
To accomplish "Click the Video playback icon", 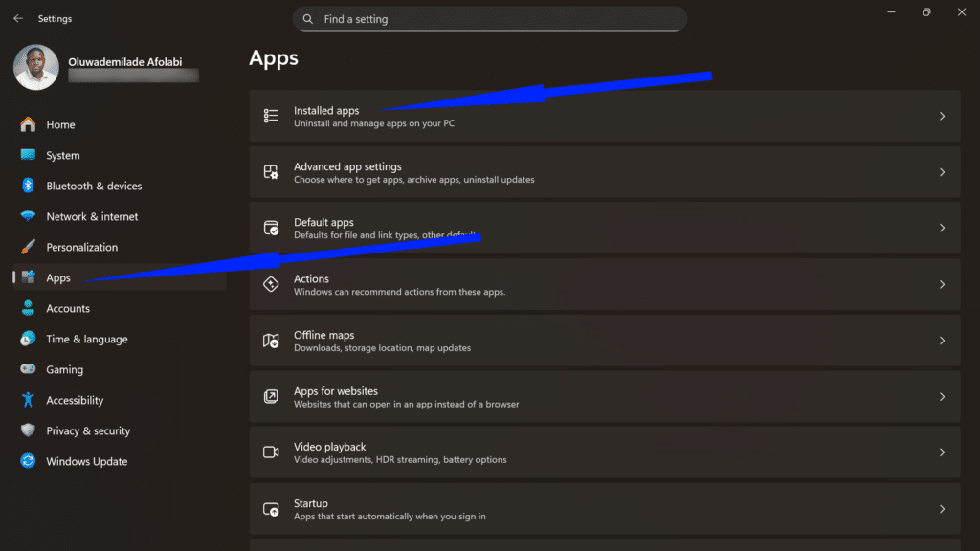I will 270,452.
